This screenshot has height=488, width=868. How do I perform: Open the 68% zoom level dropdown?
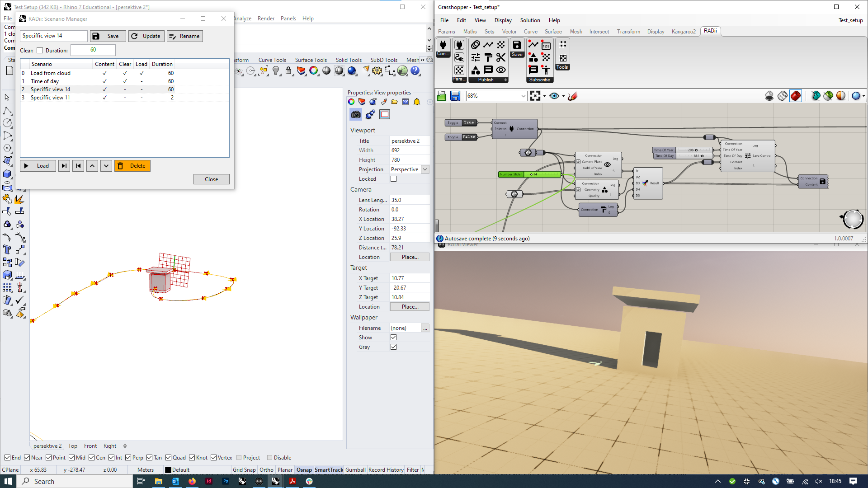coord(523,96)
